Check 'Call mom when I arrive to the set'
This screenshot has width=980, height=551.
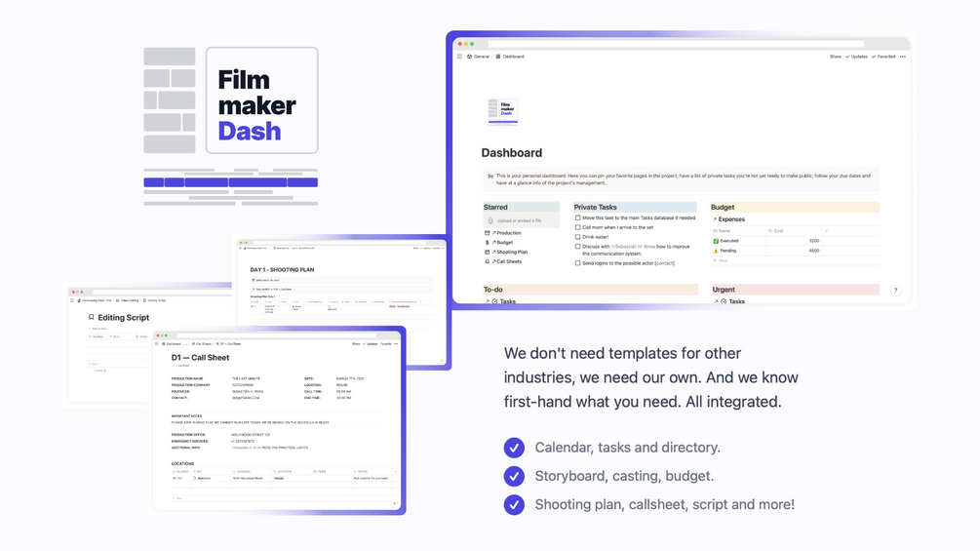point(577,227)
